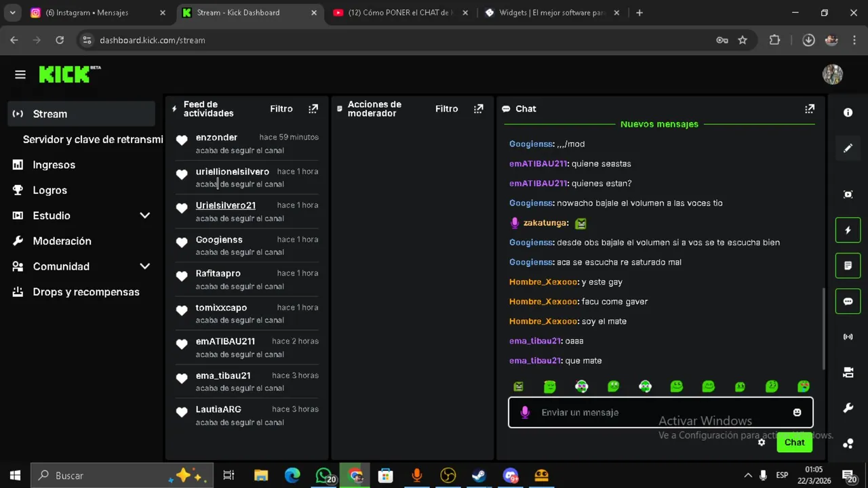
Task: Focus the Enviar un mensaje field
Action: point(660,412)
